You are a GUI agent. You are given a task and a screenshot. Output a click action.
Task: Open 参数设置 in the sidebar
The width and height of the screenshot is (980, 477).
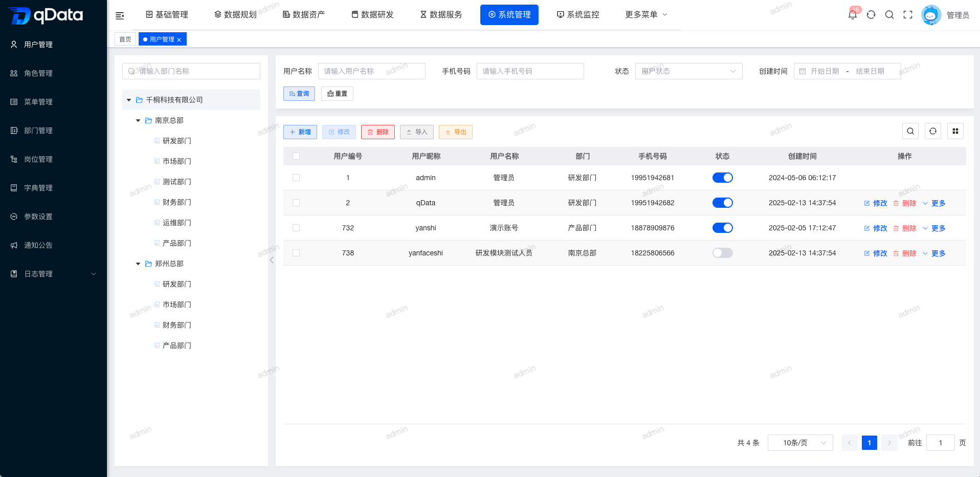pos(53,216)
